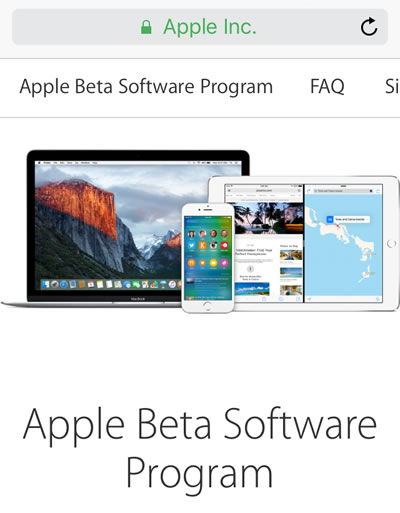
Task: Click the Twitter icon on iPhone screen
Action: pos(191,246)
